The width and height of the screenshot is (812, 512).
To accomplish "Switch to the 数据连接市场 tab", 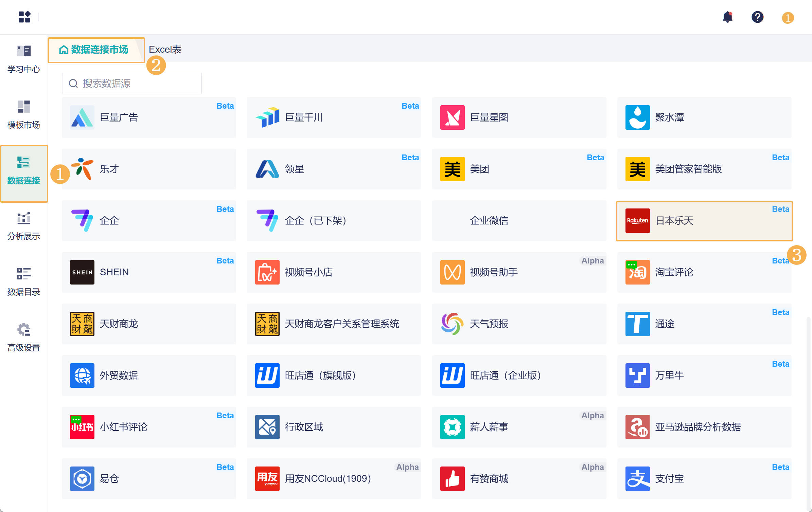I will pyautogui.click(x=95, y=50).
